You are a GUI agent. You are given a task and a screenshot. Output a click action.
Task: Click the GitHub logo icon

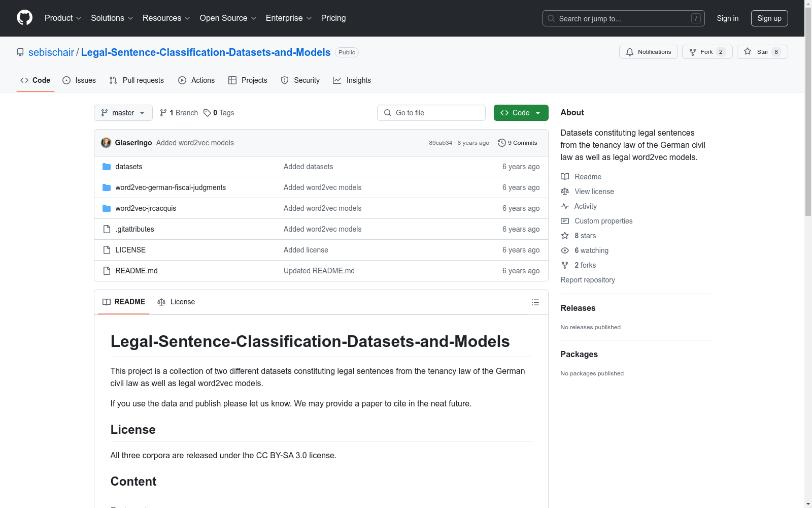click(x=24, y=18)
